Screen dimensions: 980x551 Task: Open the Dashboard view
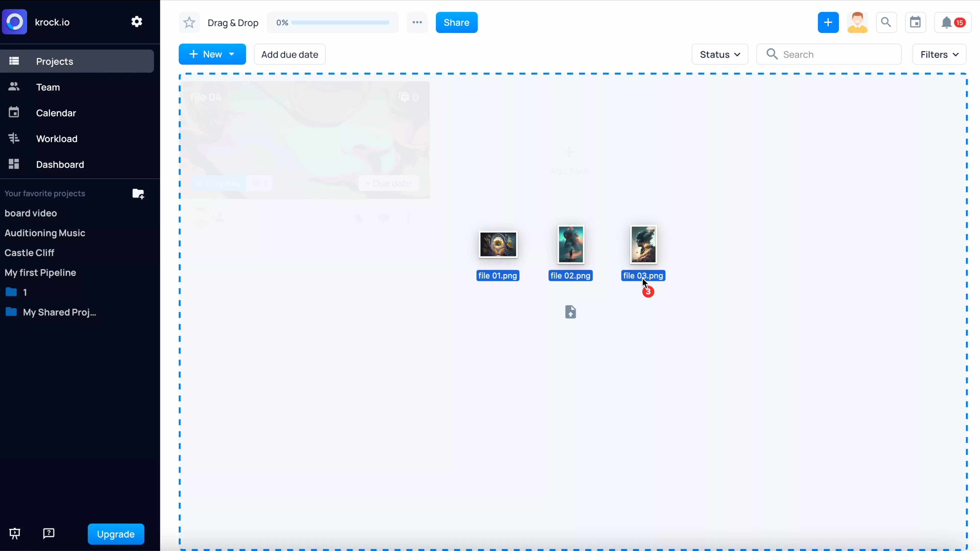tap(60, 164)
